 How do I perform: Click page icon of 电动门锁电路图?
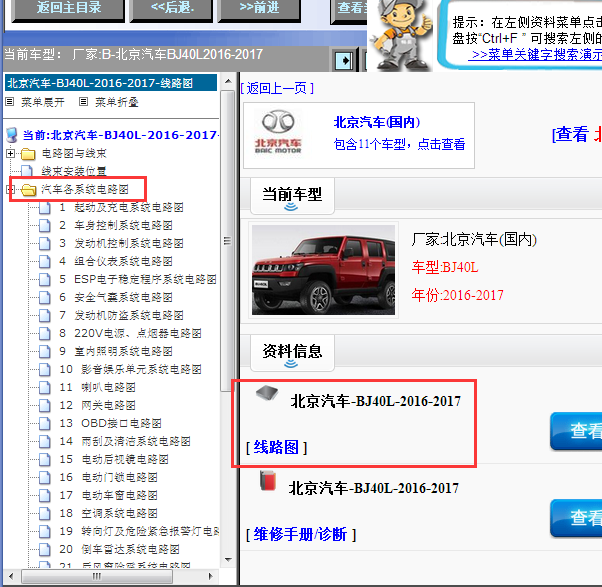click(x=45, y=478)
